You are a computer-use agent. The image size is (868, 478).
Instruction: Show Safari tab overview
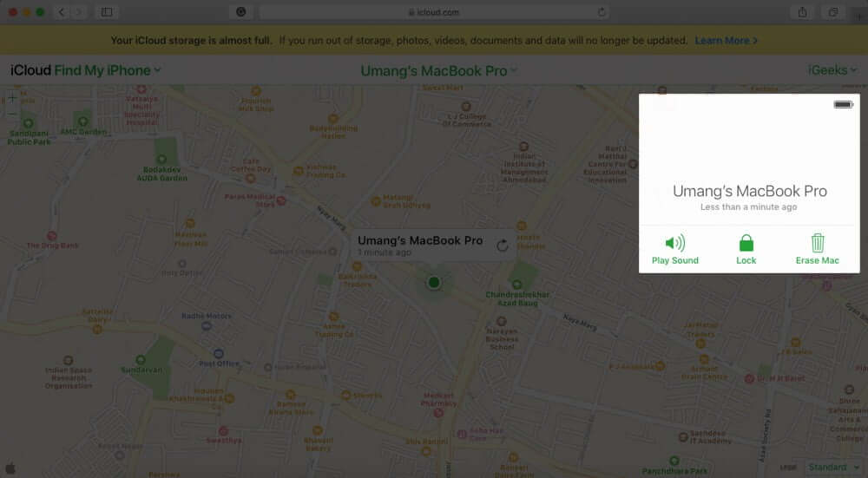tap(833, 11)
